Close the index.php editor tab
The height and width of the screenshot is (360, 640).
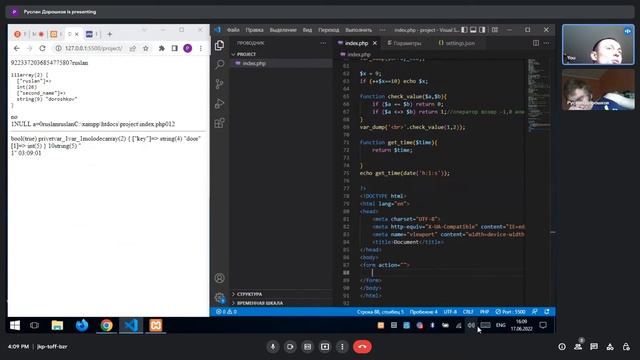click(375, 43)
